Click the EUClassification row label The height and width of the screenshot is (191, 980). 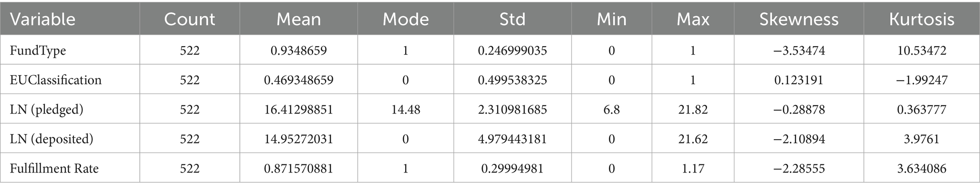(x=56, y=80)
